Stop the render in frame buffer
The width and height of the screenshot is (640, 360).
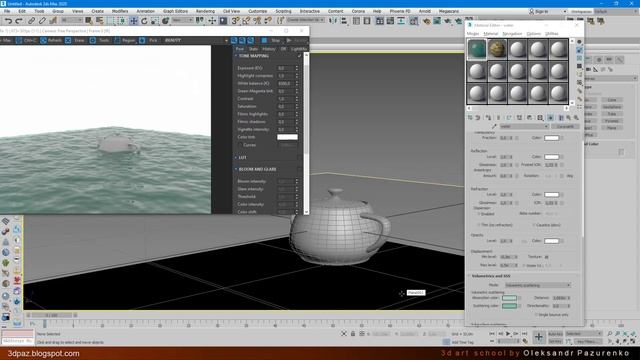tap(272, 40)
